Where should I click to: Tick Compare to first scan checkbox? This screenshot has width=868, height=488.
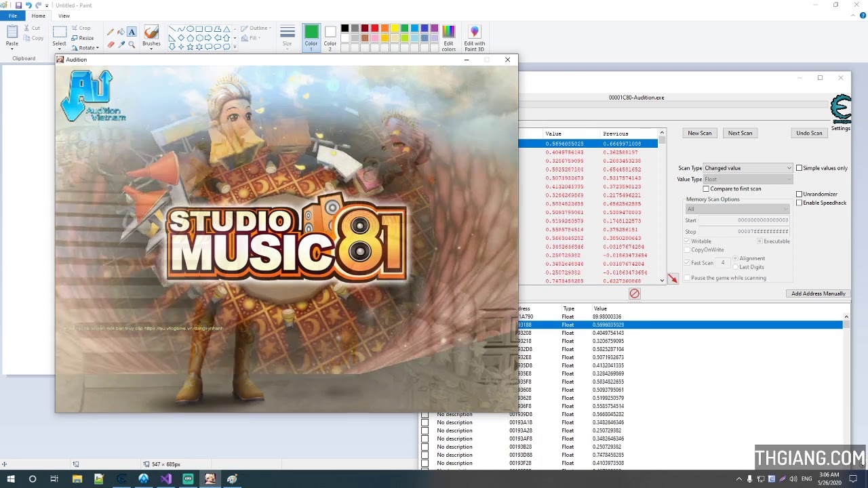[x=706, y=188]
